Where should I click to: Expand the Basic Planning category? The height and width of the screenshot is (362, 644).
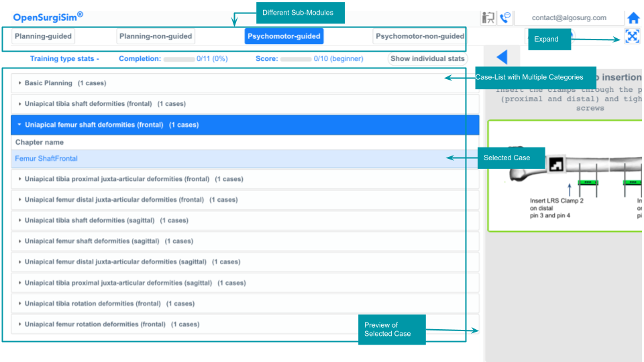point(65,83)
